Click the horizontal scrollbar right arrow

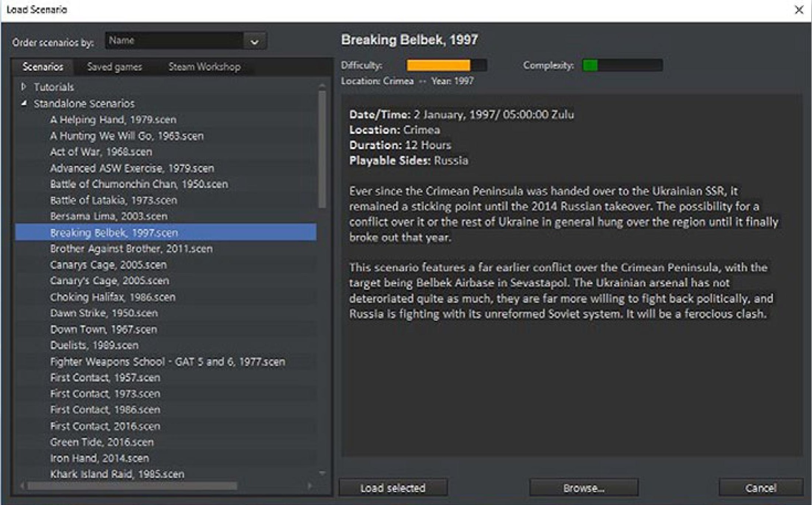point(310,486)
